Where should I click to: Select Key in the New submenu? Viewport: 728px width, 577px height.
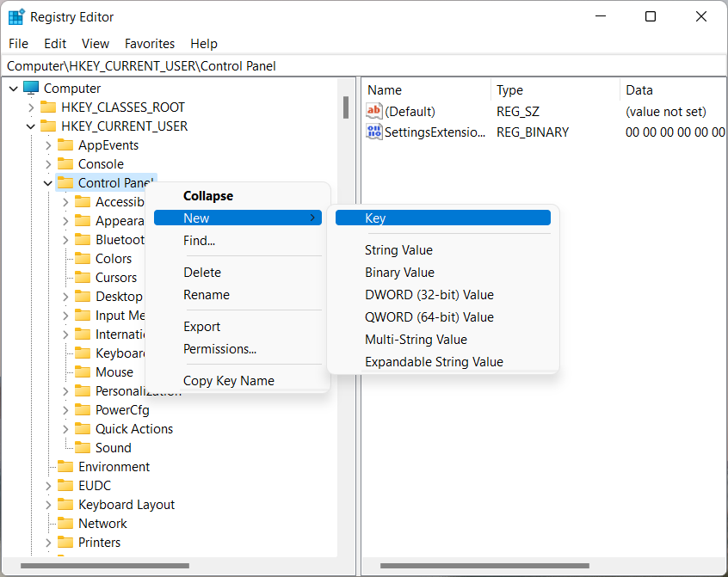[443, 218]
